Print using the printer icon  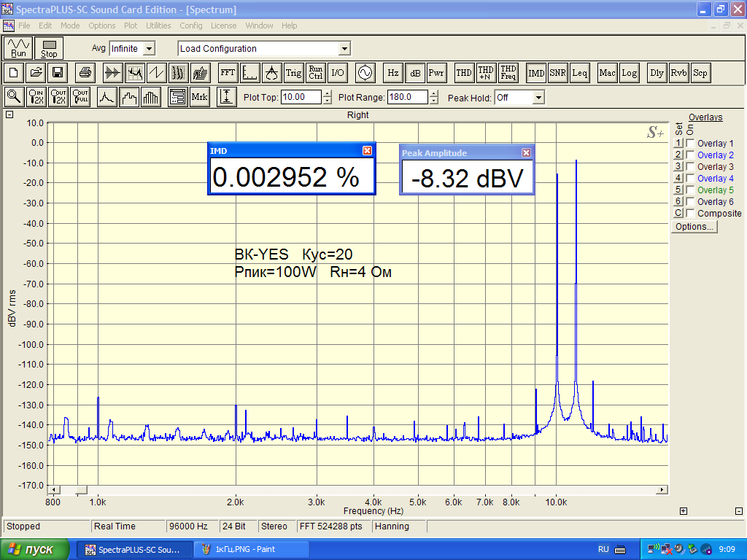tap(85, 73)
